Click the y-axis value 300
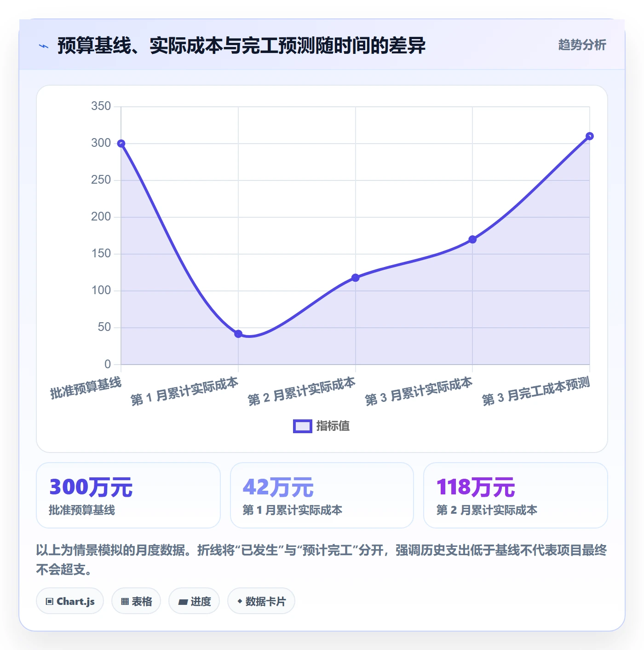The image size is (644, 650). coord(101,143)
